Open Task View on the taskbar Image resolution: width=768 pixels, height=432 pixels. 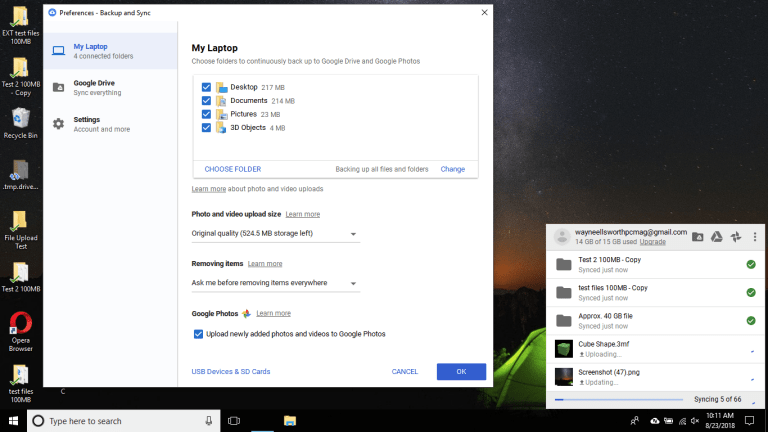coord(234,421)
